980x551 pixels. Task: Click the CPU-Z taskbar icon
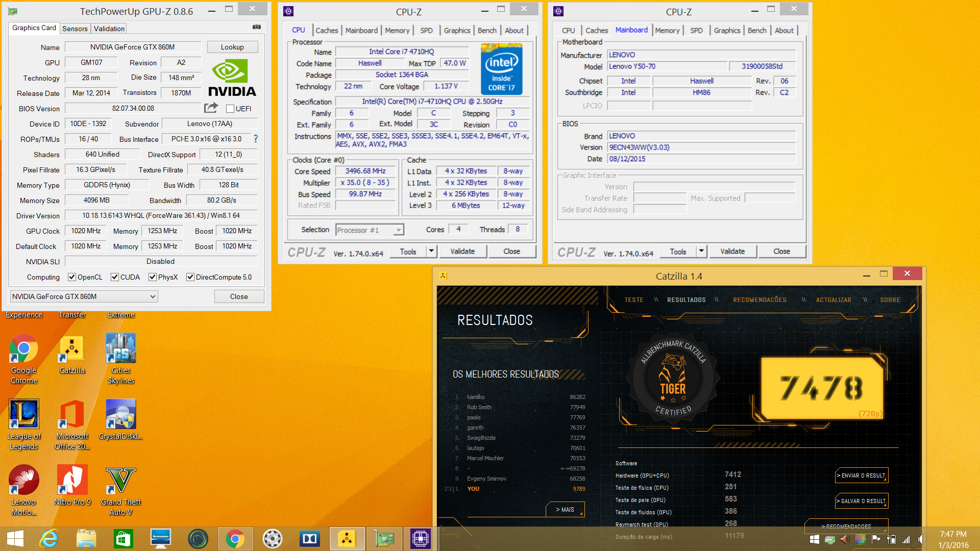(421, 539)
